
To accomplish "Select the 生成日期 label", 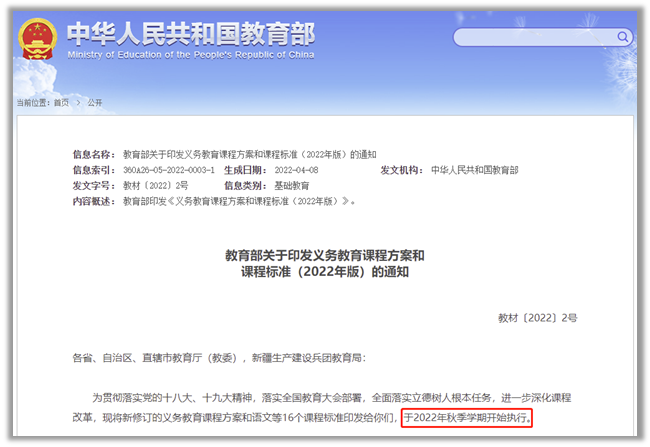I will tap(245, 170).
